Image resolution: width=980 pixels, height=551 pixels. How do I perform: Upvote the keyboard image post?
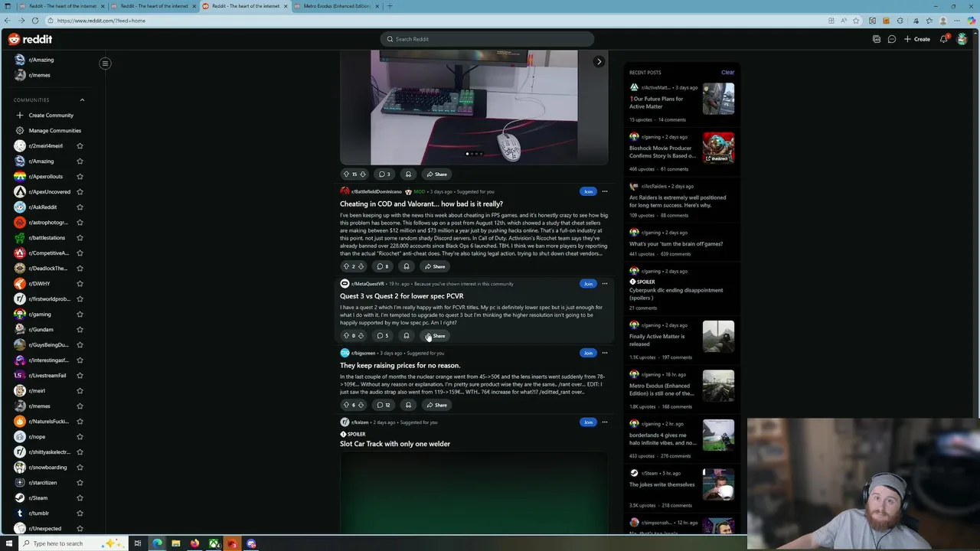(x=345, y=174)
